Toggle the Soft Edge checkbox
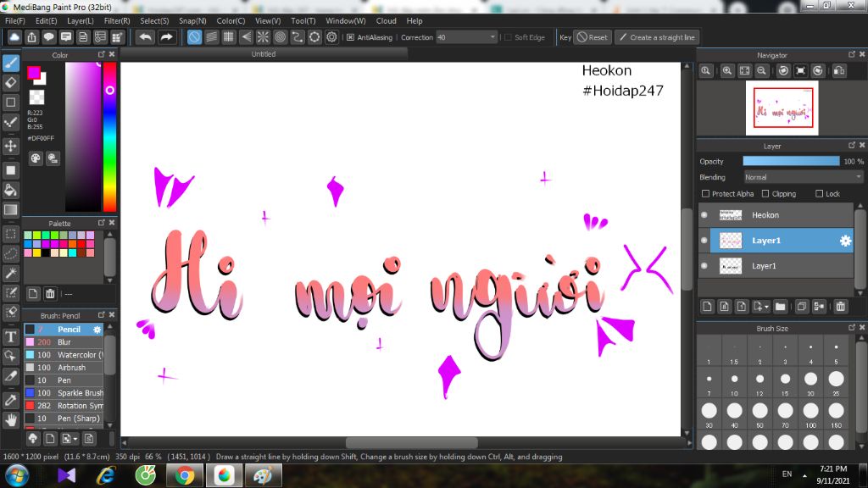Viewport: 868px width, 488px height. click(509, 37)
